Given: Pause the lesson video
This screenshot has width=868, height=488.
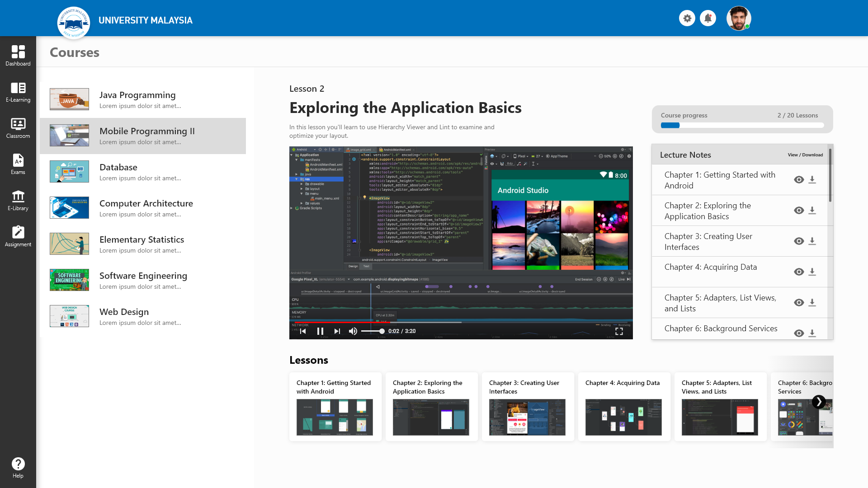Looking at the screenshot, I should tap(320, 331).
